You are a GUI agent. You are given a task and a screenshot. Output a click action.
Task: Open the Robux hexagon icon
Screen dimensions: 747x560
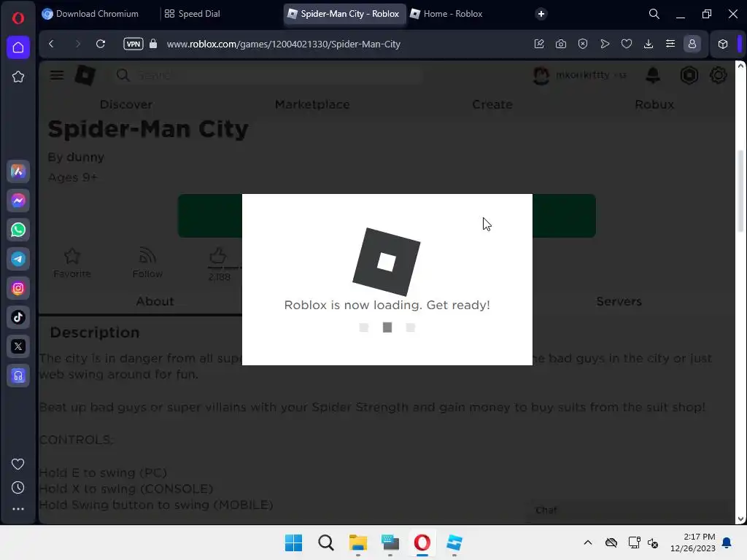689,75
